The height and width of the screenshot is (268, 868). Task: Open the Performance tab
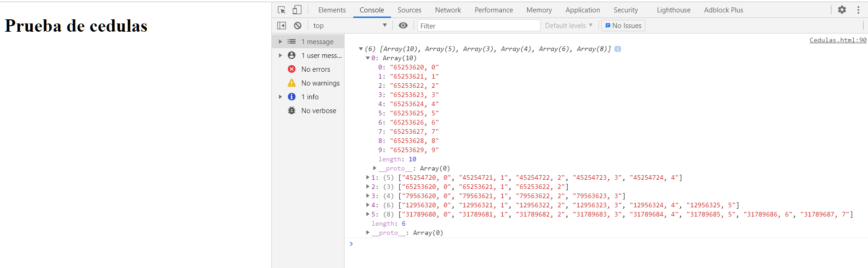494,10
